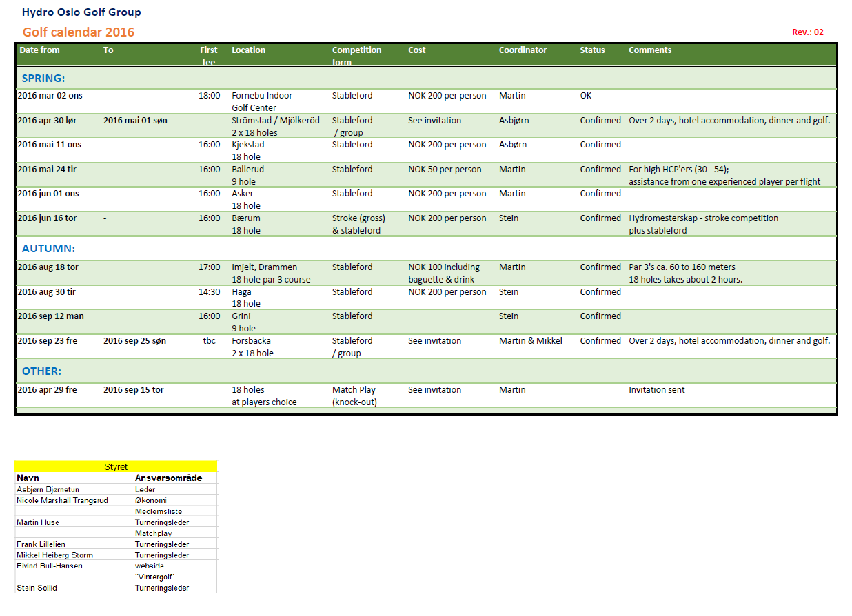
Task: Click the 'OK' status for Fornebu row
Action: point(585,96)
